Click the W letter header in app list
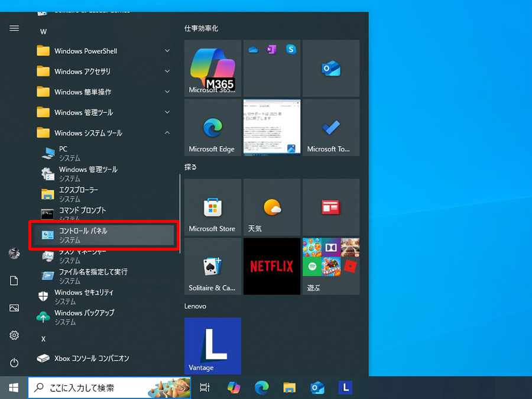 point(43,32)
